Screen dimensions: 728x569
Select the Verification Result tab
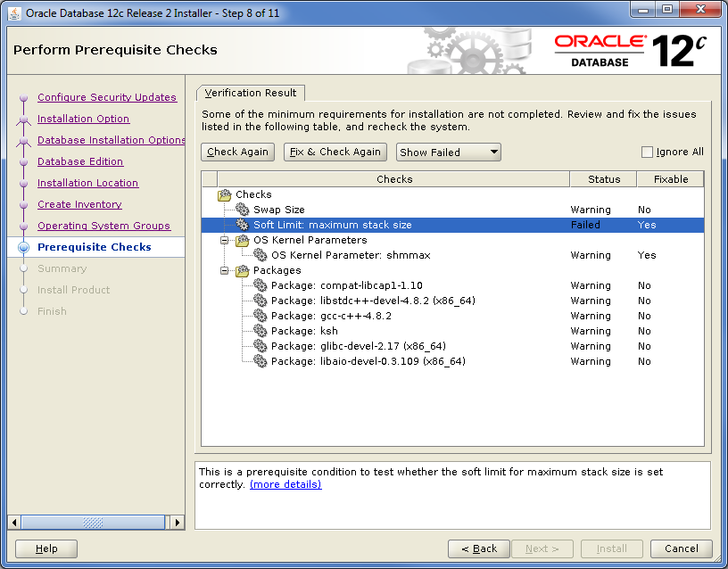[x=251, y=93]
